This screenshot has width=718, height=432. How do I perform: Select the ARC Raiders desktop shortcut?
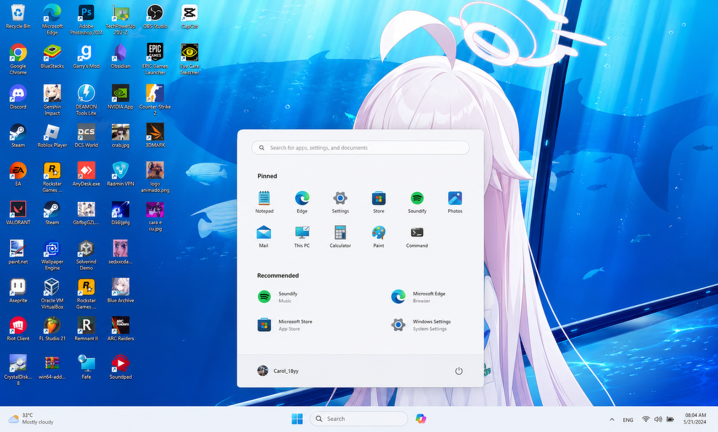pyautogui.click(x=120, y=328)
